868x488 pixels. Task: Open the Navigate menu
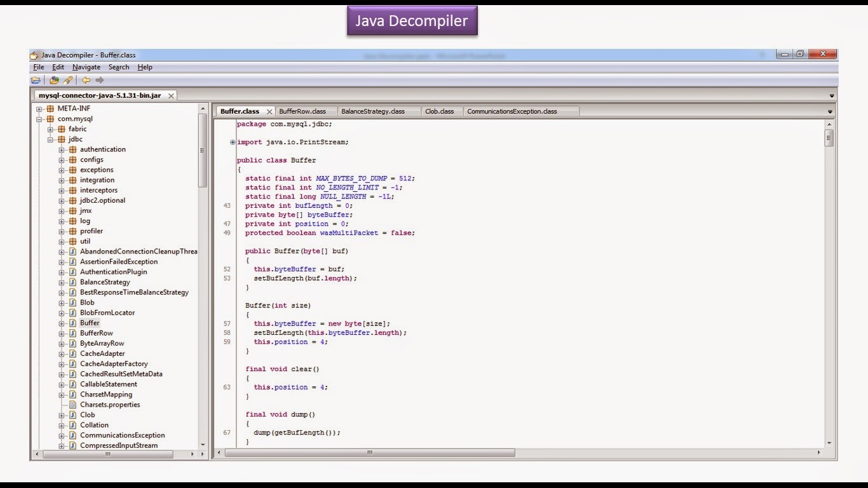pos(86,67)
